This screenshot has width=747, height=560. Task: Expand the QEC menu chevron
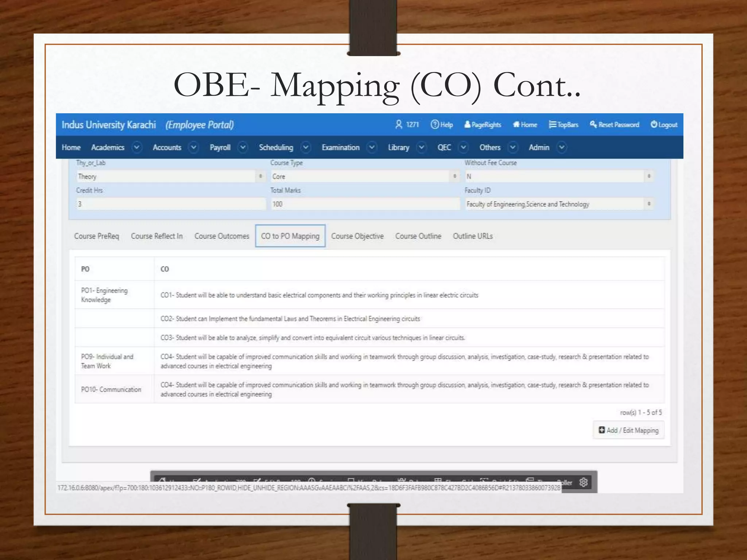coord(463,147)
